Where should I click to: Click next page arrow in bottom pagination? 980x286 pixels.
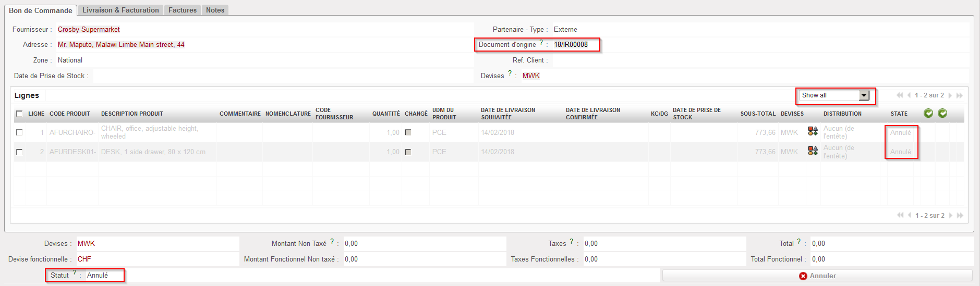click(950, 216)
